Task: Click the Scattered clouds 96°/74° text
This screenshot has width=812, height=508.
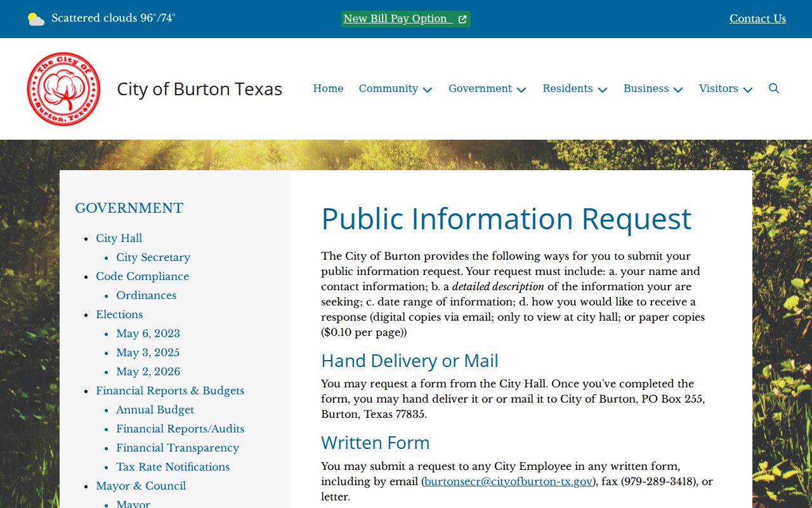Action: coord(114,18)
